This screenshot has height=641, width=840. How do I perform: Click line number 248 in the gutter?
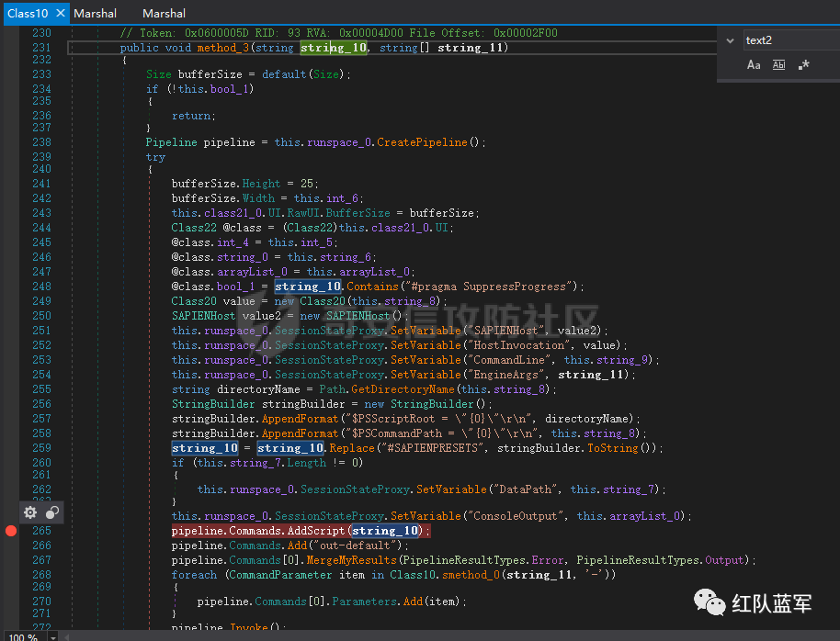pos(41,287)
